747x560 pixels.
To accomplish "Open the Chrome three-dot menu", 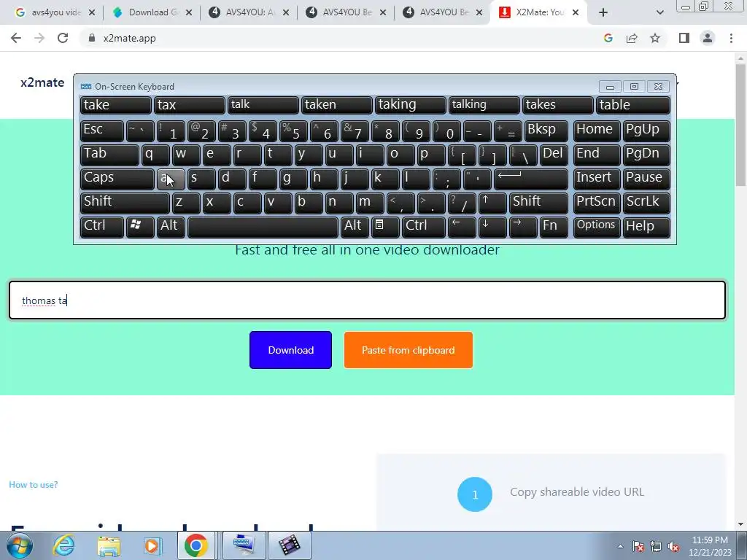I will tap(731, 38).
